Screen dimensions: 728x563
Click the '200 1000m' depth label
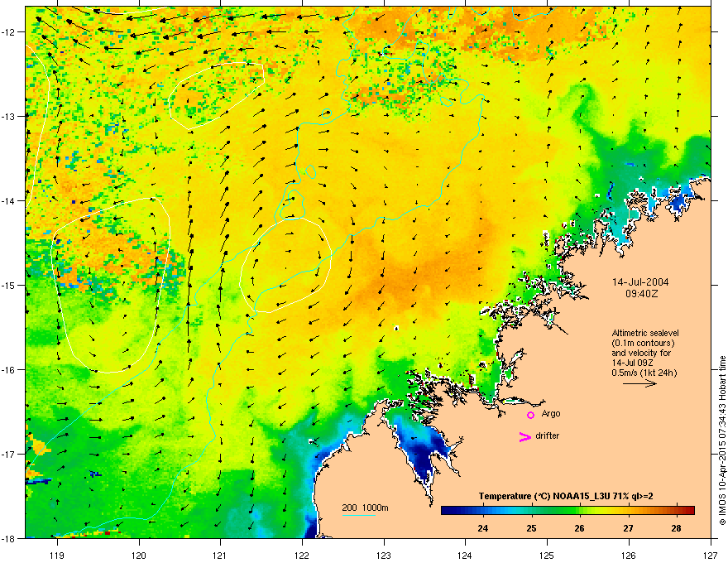pyautogui.click(x=365, y=508)
